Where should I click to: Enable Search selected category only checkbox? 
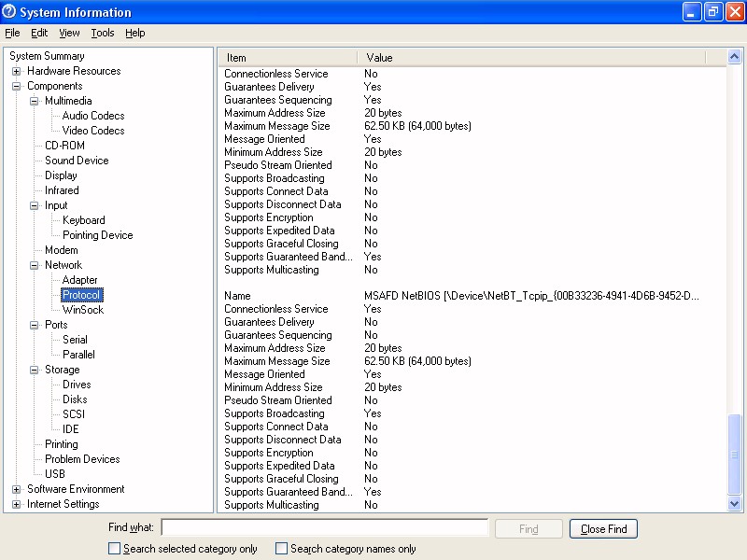115,549
